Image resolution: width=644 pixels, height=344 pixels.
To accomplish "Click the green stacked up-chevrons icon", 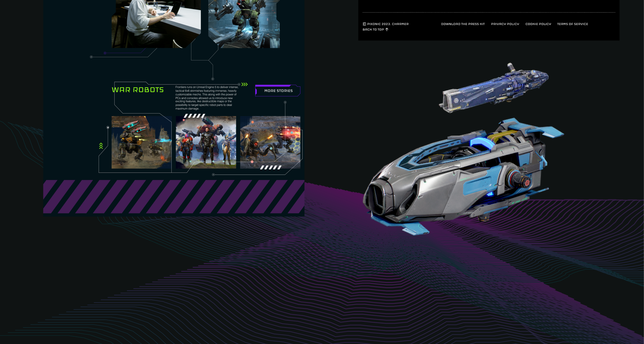I will (101, 146).
